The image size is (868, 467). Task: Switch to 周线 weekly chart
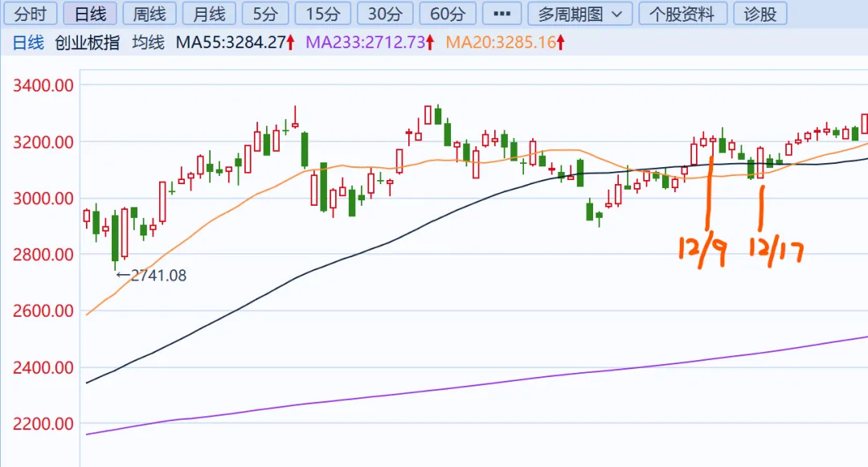pos(149,14)
